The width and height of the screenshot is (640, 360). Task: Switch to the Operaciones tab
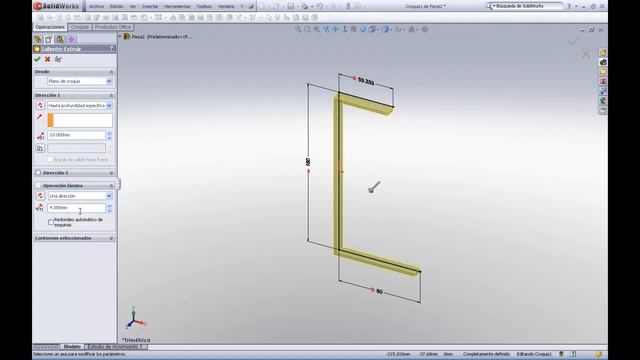50,27
